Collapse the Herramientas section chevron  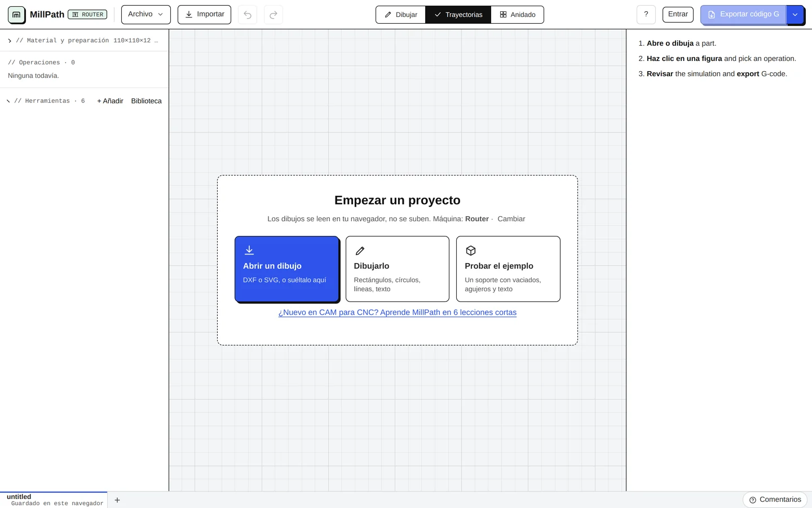click(x=8, y=101)
